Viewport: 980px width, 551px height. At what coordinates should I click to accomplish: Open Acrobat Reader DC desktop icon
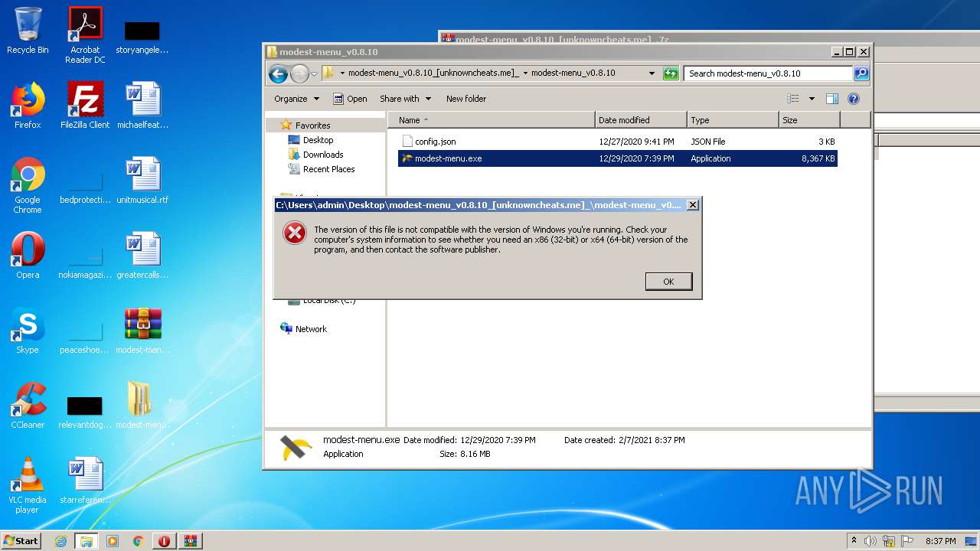tap(85, 35)
